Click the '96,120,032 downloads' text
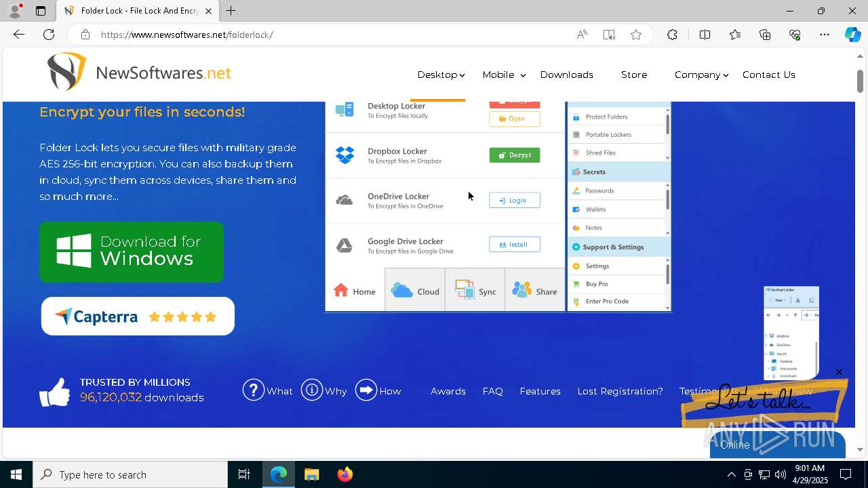 (142, 397)
